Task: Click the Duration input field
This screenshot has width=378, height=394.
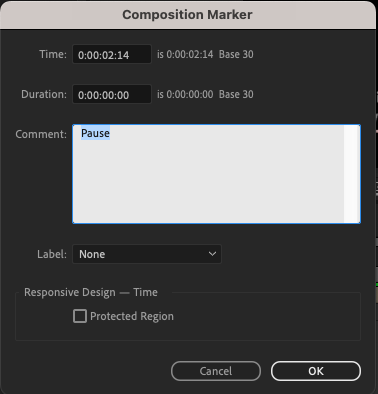Action: point(112,94)
